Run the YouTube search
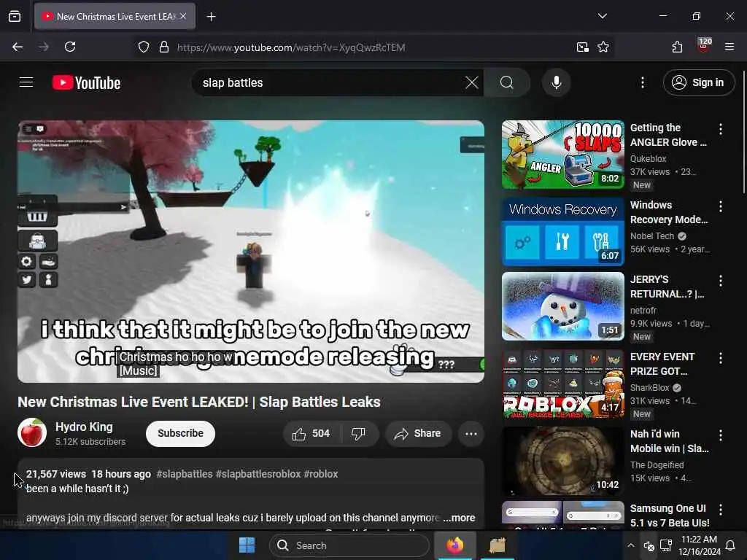The width and height of the screenshot is (747, 560). tap(507, 82)
